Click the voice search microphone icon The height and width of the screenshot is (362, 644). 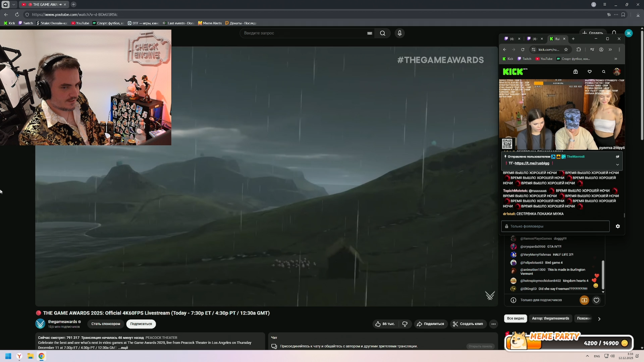point(399,33)
